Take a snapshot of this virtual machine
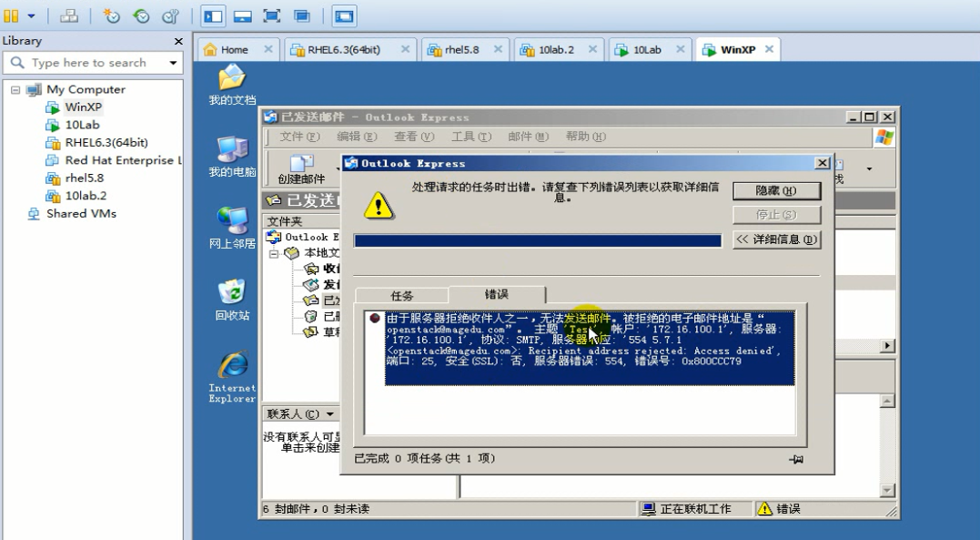980x540 pixels. 112,15
